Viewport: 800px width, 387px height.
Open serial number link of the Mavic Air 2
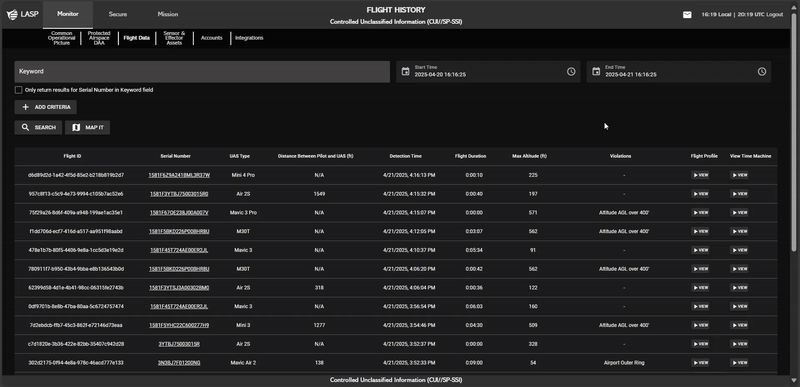click(x=179, y=363)
